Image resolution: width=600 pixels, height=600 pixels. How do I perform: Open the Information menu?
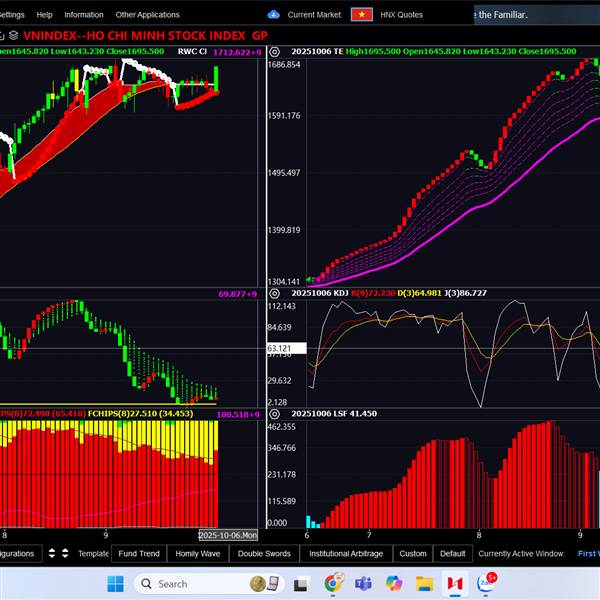click(83, 15)
